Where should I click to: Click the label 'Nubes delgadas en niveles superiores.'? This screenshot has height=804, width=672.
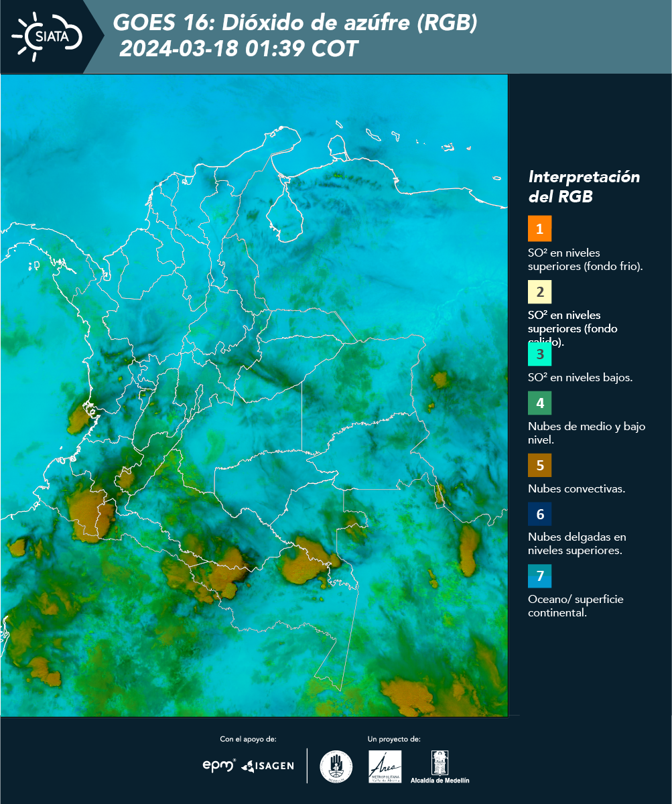coord(577,543)
